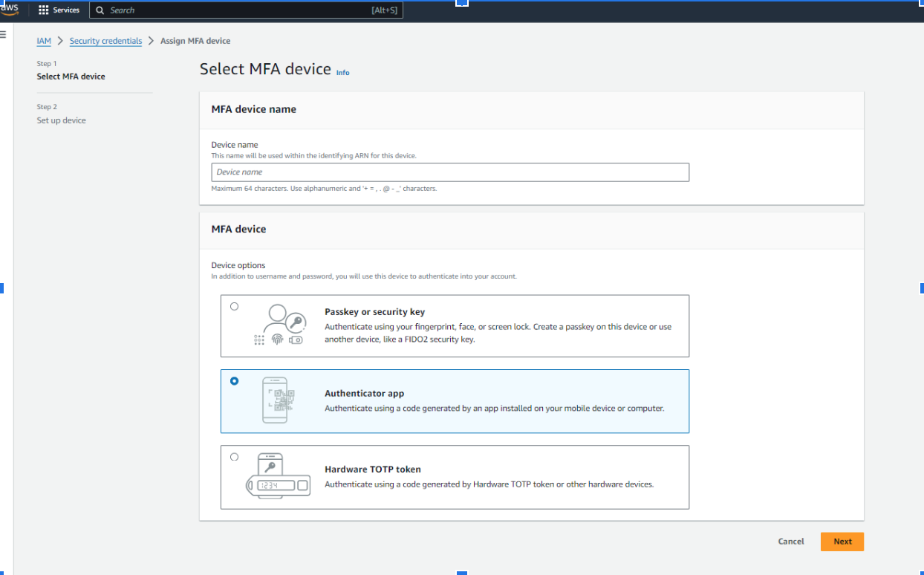Open the hamburger side navigation menu
924x575 pixels.
point(3,34)
